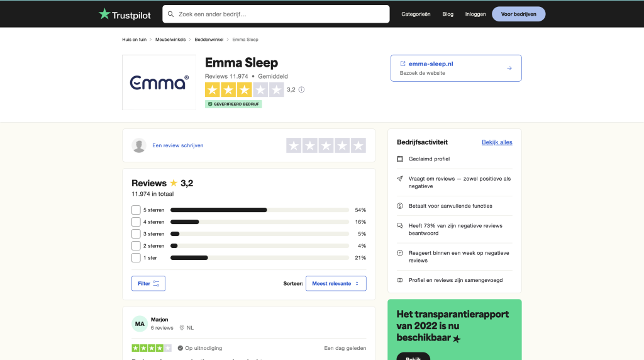Click the TrustScore info icon beside 3,2
644x360 pixels.
301,89
